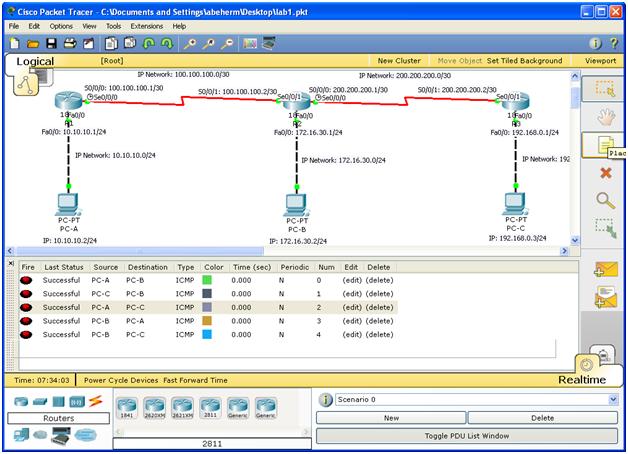This screenshot has height=454, width=628.
Task: Click the Zoom In magnifier icon
Action: (x=189, y=43)
